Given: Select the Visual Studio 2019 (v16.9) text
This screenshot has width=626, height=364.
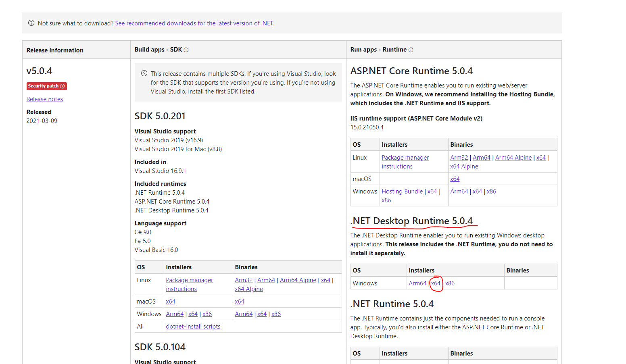Looking at the screenshot, I should pos(169,140).
